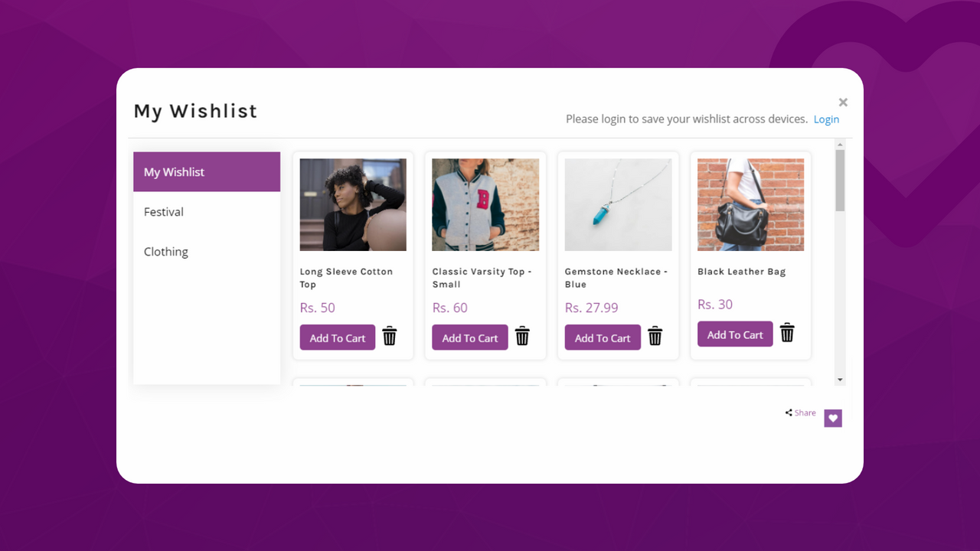
Task: Add Gemstone Necklace - Blue to cart
Action: coord(603,337)
